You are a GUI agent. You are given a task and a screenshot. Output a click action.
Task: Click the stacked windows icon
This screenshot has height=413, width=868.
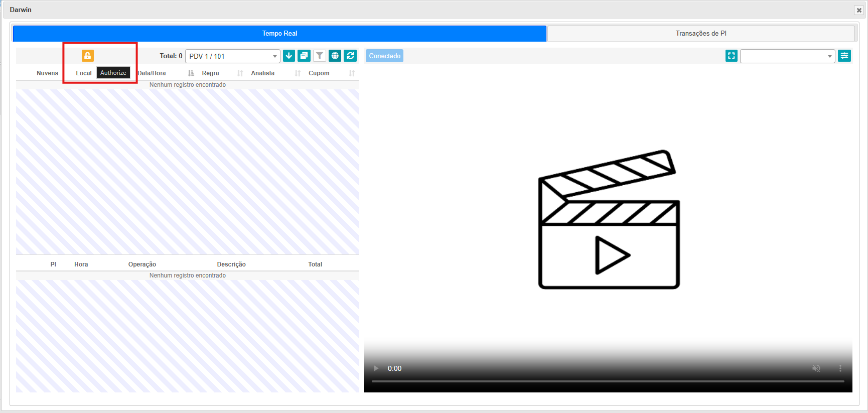pyautogui.click(x=304, y=56)
